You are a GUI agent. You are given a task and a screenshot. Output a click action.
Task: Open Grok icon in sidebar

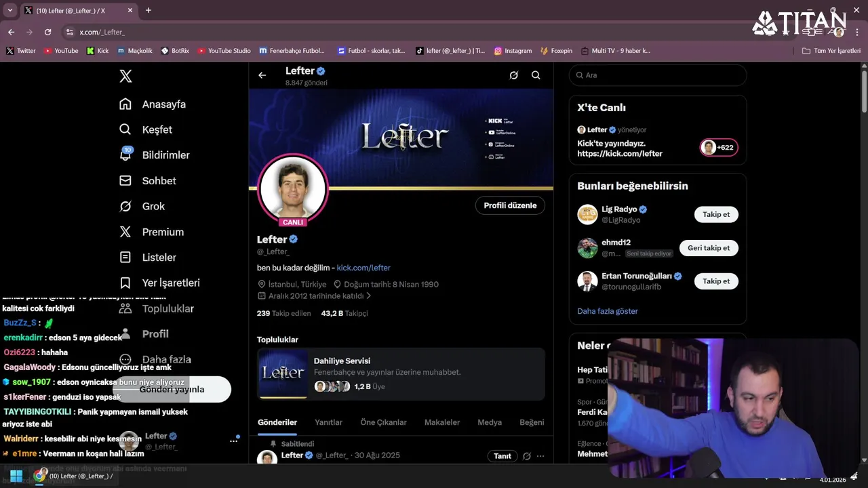(125, 206)
